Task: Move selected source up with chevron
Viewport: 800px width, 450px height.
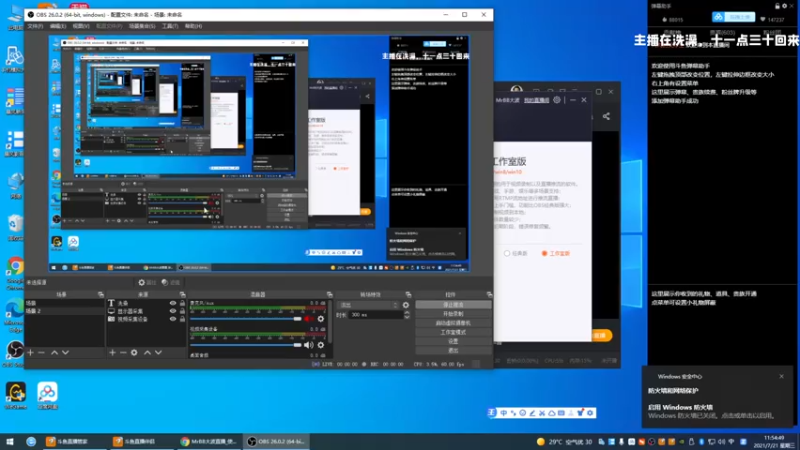Action: (147, 353)
